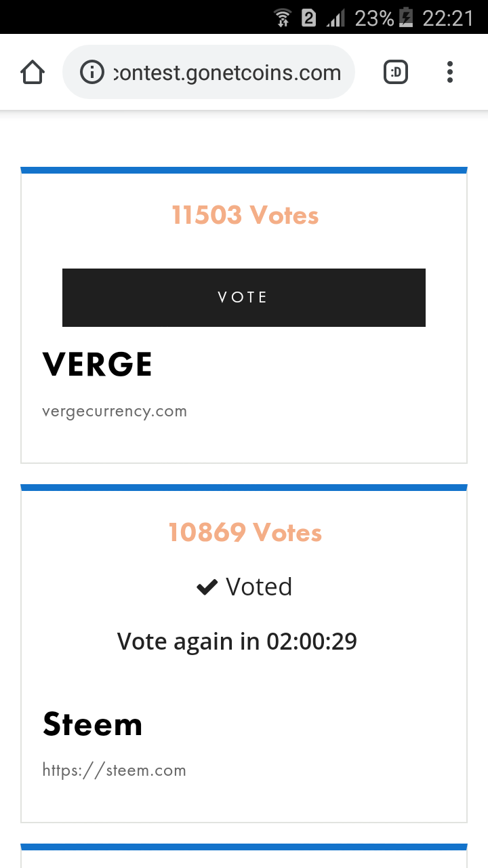Tap the Wi-Fi status icon
This screenshot has height=868, width=488.
point(283,18)
